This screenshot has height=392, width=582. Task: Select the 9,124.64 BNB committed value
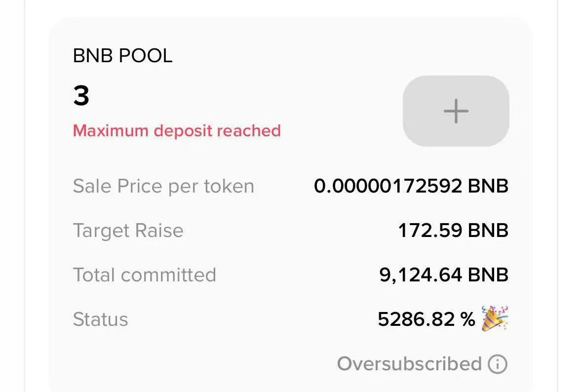point(444,275)
